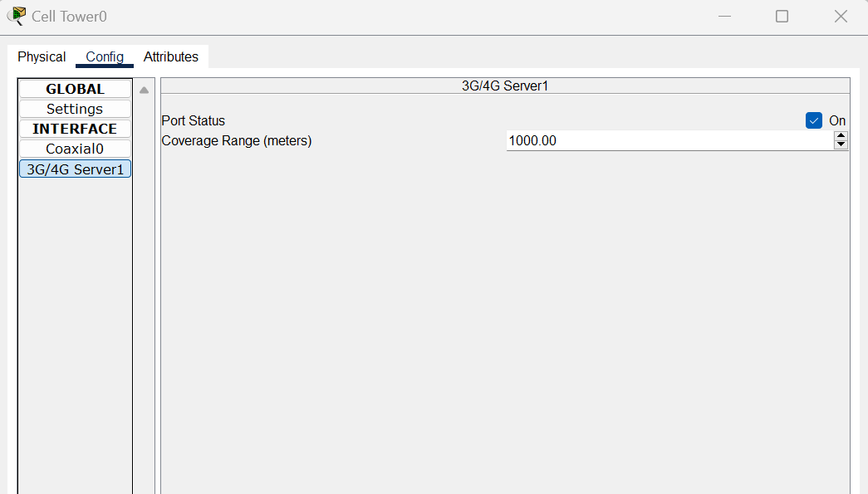Select the Coaxial0 interface
The image size is (868, 494).
pos(75,149)
